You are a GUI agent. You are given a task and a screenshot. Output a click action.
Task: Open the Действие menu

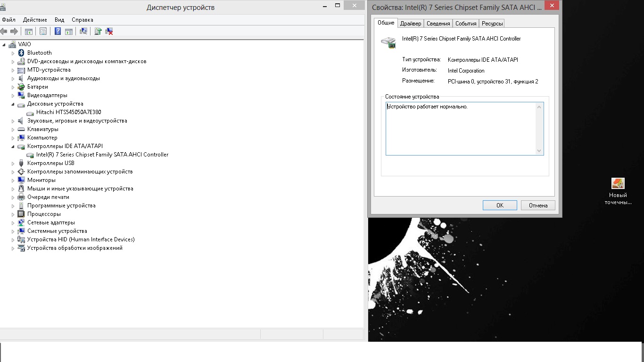(35, 20)
